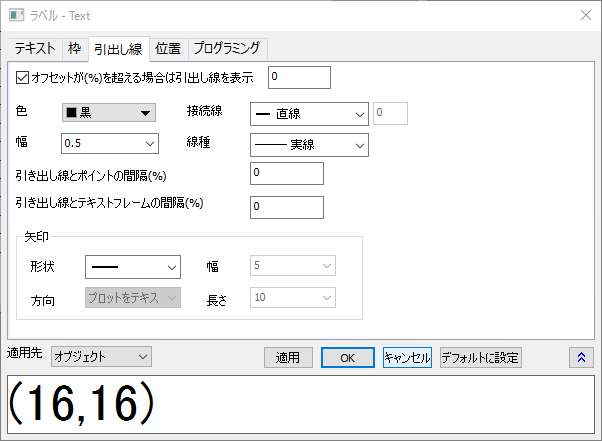Click the disabled field beside 接続線 dropdown
The height and width of the screenshot is (441, 602).
pos(390,114)
